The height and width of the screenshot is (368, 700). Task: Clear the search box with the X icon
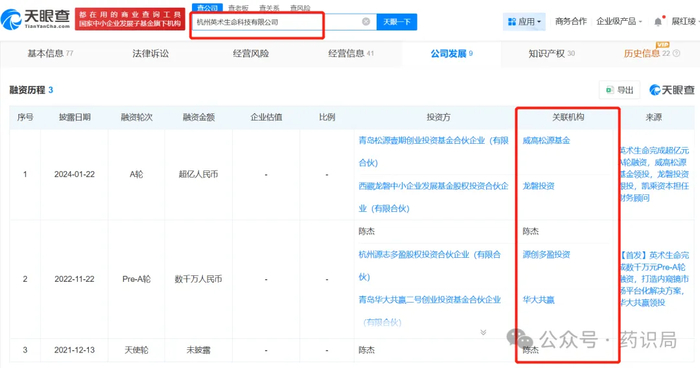click(x=366, y=21)
